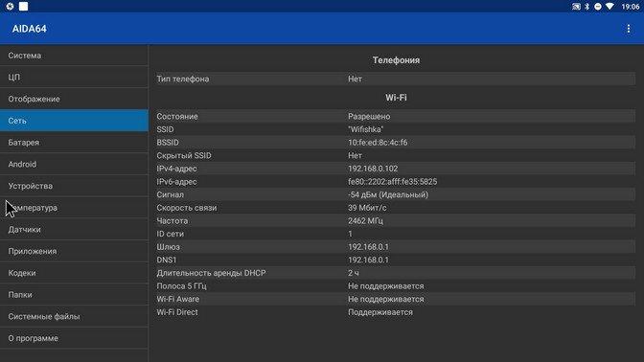Select the Wi-Fi Direct value Поддерживается
644x362 pixels.
[x=380, y=312]
